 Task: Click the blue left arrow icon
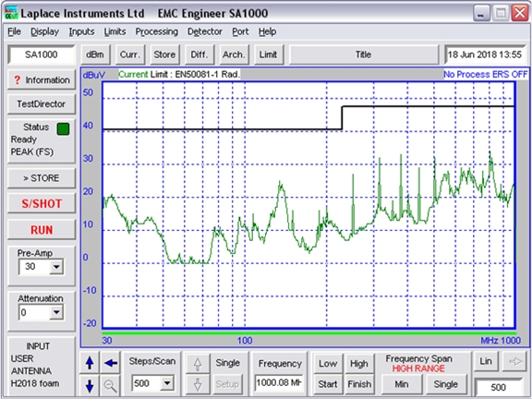(111, 363)
